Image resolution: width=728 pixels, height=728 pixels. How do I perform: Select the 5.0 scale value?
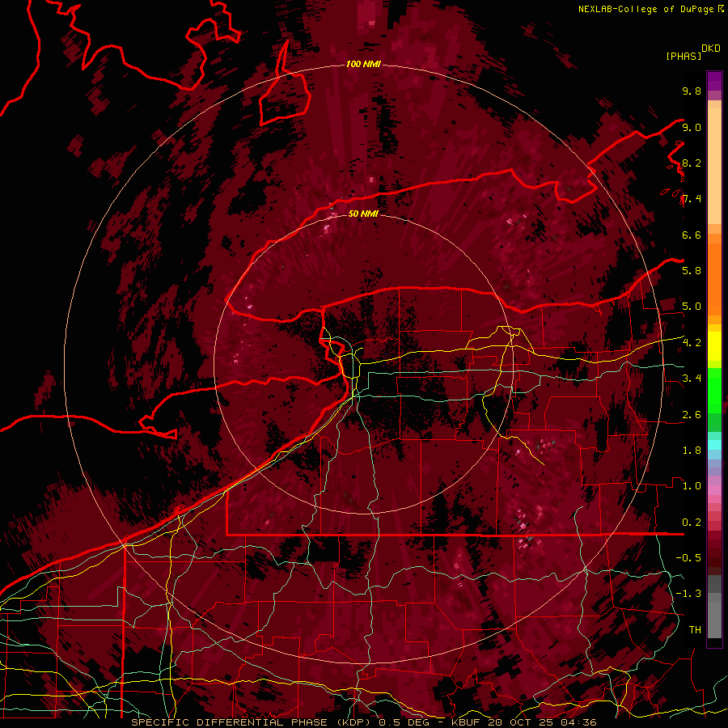pos(692,307)
